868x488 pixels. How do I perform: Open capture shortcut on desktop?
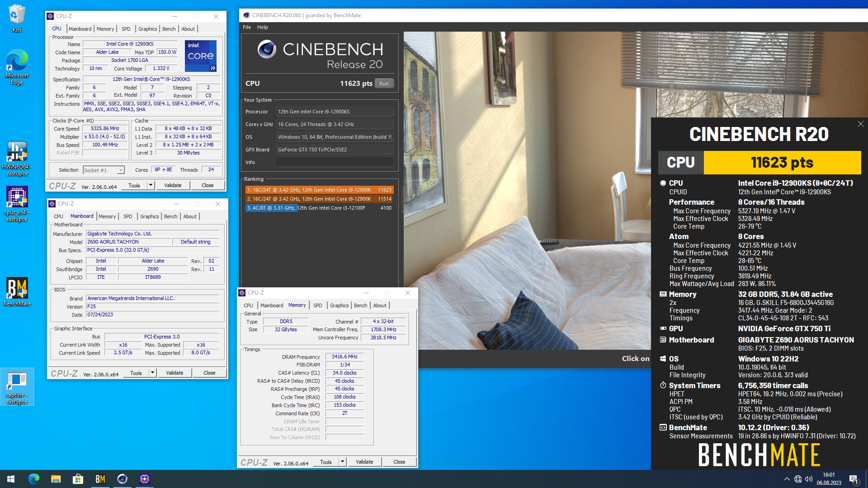[x=17, y=387]
